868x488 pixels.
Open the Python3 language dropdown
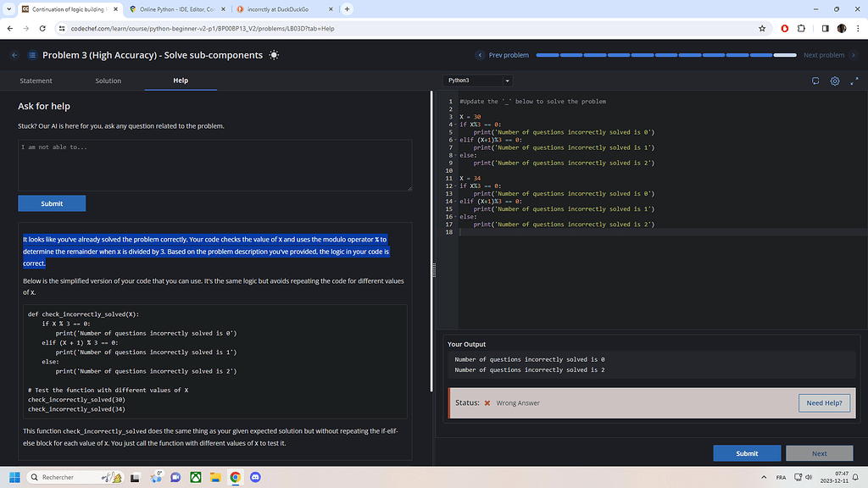(x=478, y=80)
